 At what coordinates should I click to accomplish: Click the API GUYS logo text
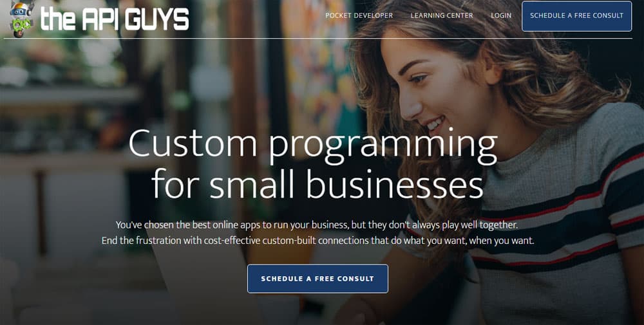click(115, 19)
